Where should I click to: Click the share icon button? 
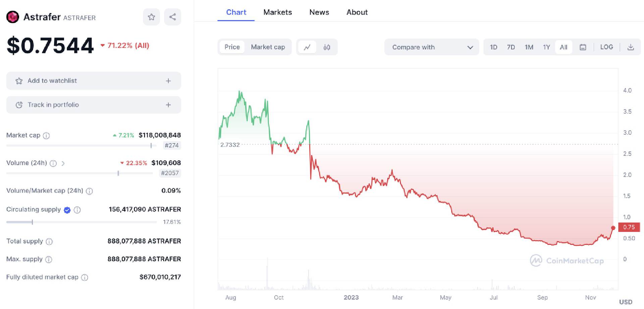(x=172, y=17)
